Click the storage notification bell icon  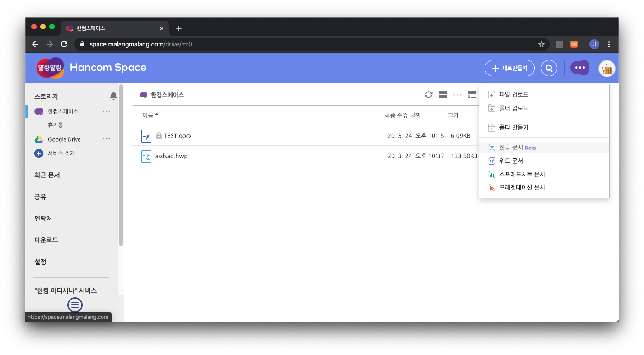[x=113, y=96]
